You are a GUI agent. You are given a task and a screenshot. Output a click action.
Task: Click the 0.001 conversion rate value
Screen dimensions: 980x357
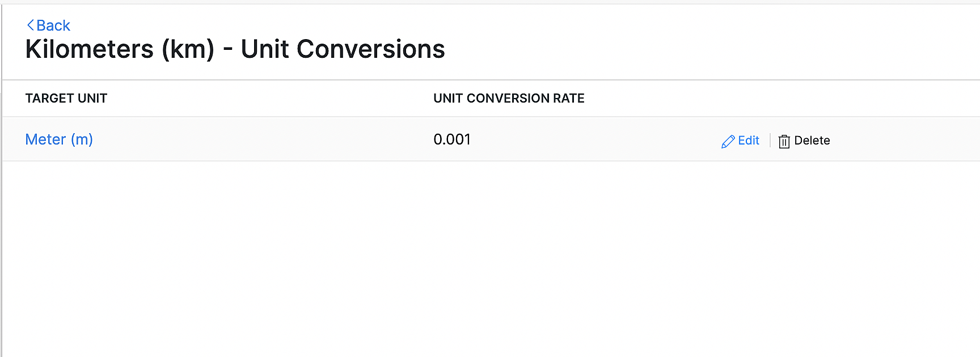click(x=451, y=139)
